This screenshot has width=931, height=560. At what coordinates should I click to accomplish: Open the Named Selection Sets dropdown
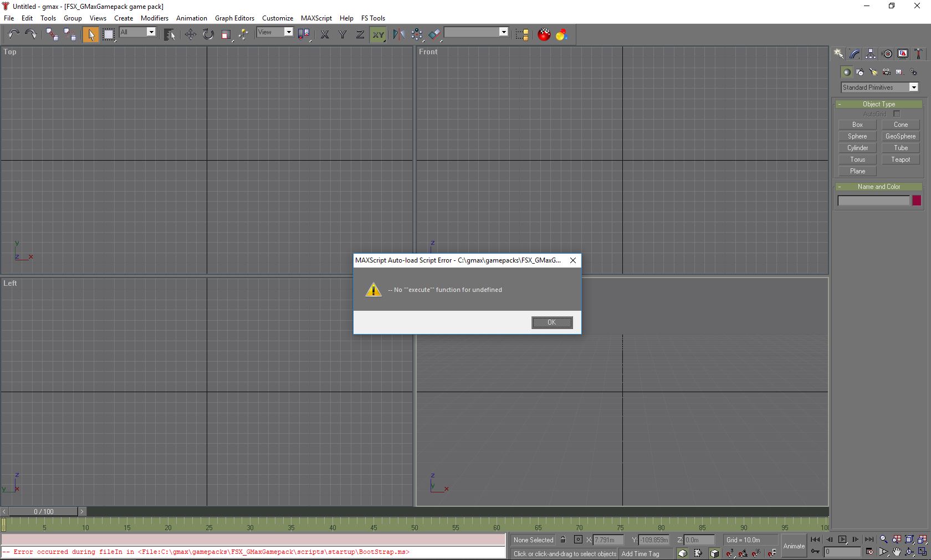(x=476, y=32)
